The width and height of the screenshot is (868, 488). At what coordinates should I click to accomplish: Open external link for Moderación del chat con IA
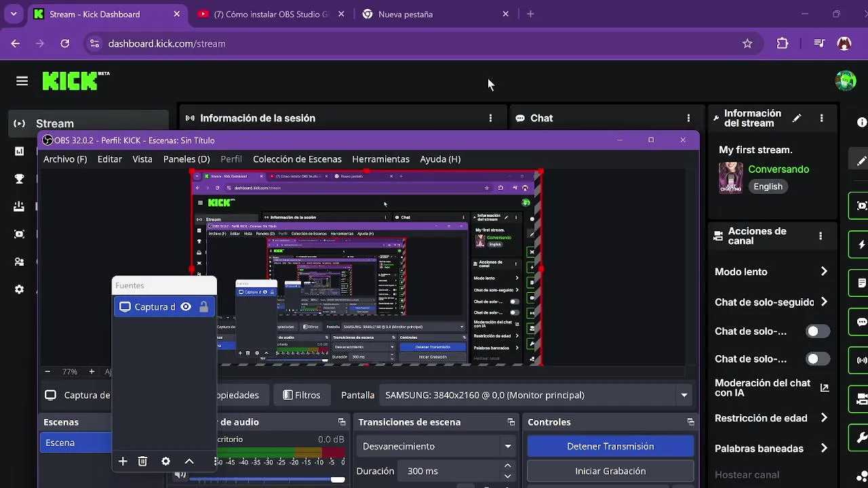click(825, 388)
